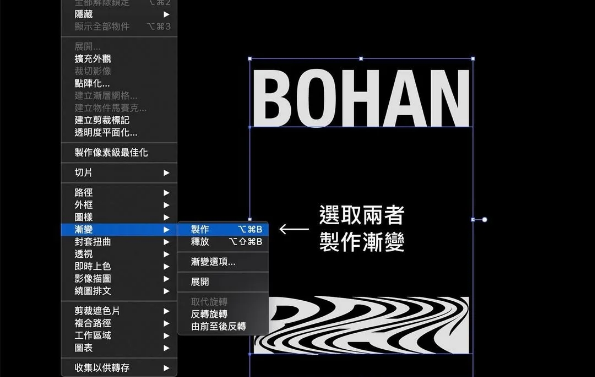Select 由前至後反轉 submenu entry
The image size is (595, 377).
[223, 327]
